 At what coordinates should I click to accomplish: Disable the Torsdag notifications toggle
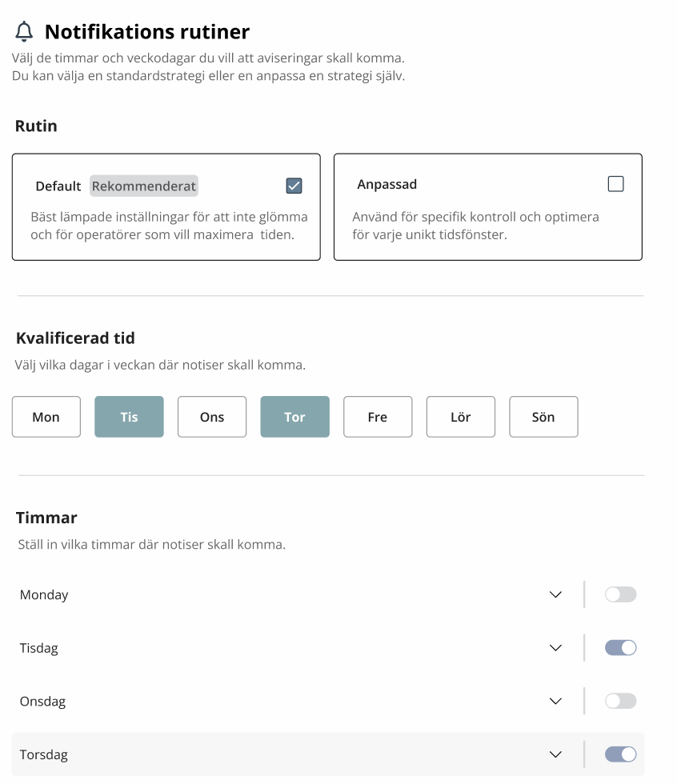click(x=620, y=754)
